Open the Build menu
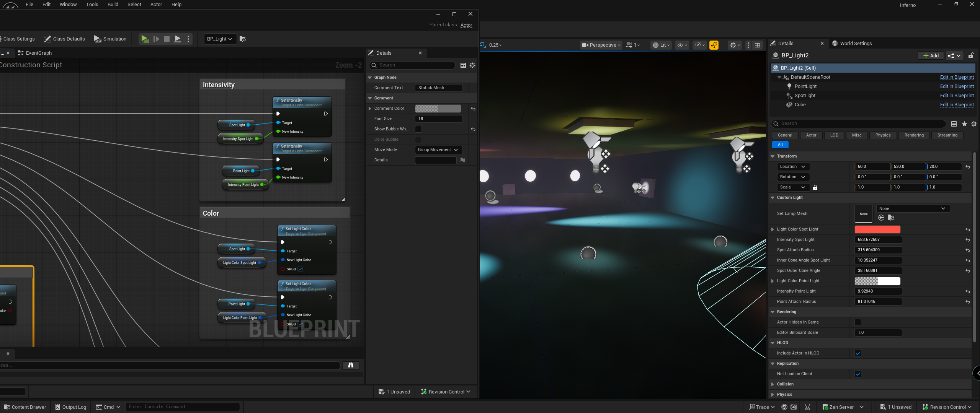Viewport: 980px width, 413px height. pyautogui.click(x=113, y=5)
